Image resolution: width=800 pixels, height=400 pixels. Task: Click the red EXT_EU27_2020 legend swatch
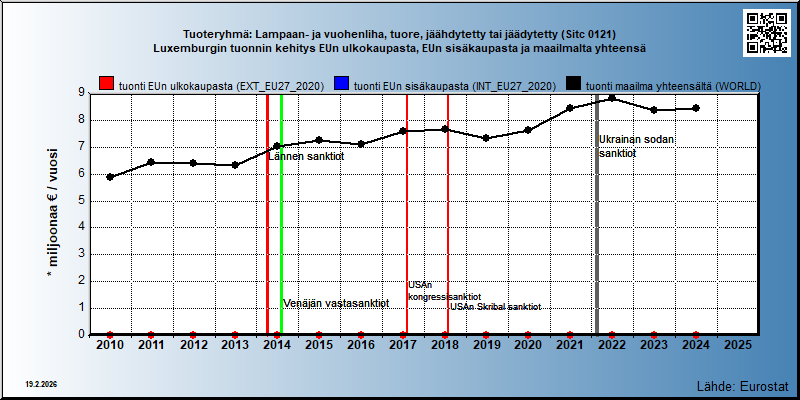point(107,85)
